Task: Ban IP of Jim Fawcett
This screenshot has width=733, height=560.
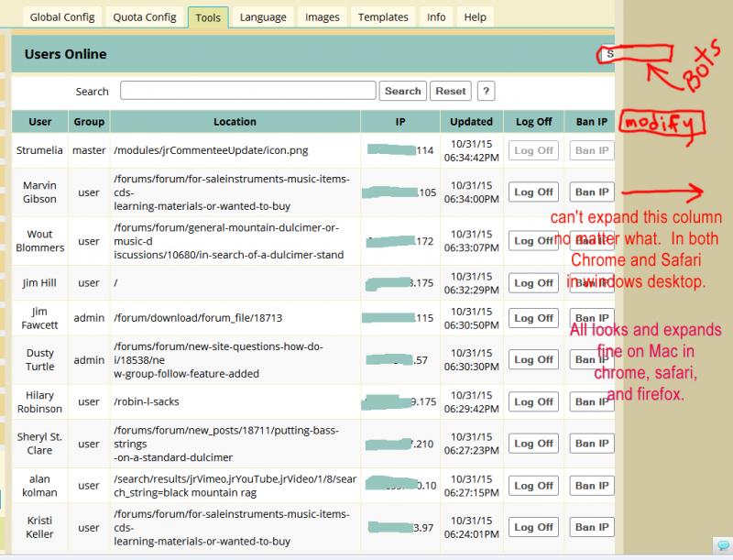Action: [x=591, y=318]
